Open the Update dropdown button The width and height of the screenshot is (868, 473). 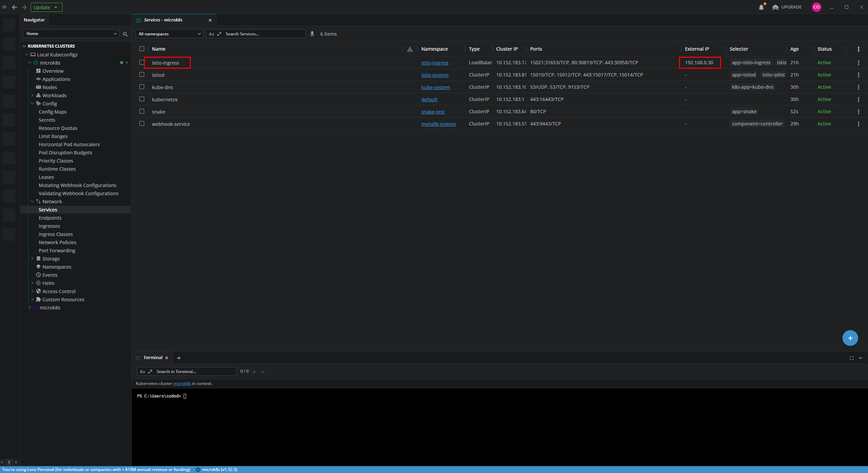click(x=46, y=7)
